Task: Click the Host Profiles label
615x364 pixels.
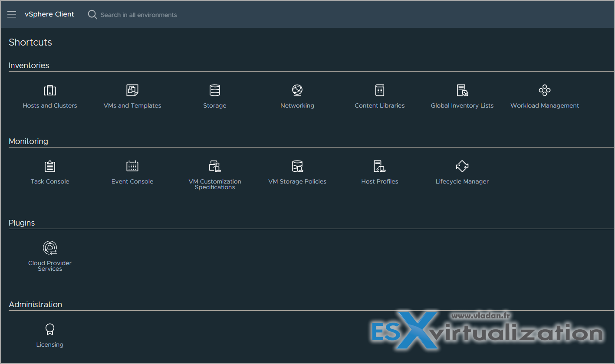Action: [380, 181]
